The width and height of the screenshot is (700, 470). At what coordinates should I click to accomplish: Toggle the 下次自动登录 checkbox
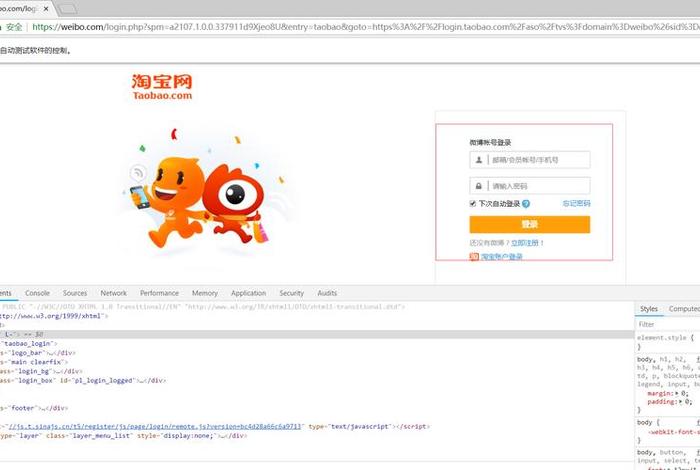coord(473,204)
